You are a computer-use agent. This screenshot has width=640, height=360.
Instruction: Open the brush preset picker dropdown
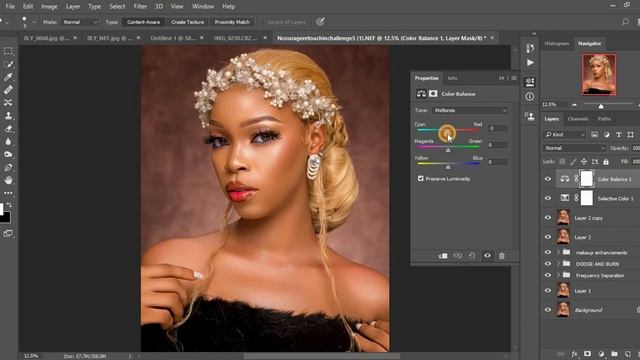click(34, 22)
